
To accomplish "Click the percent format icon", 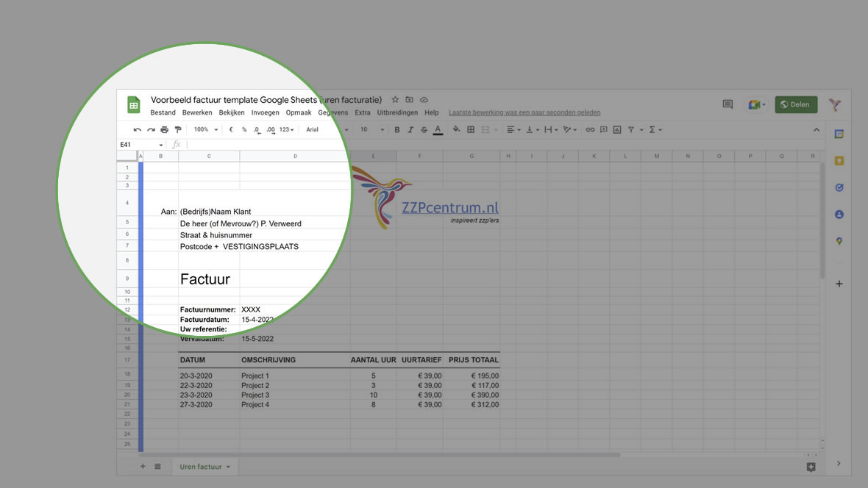I will 243,129.
